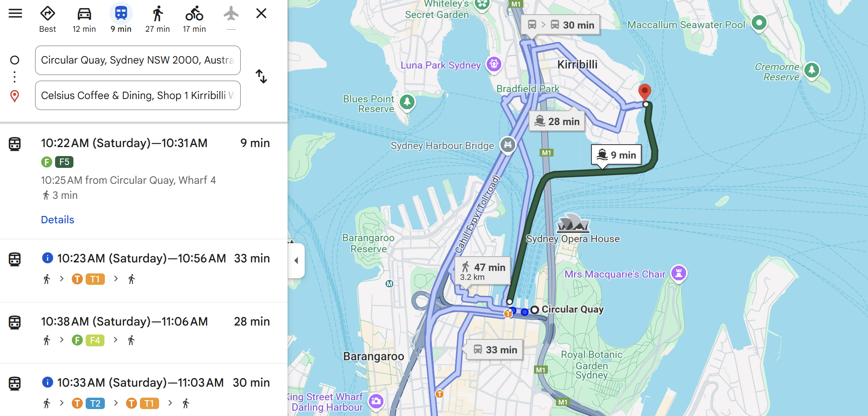Screen dimensions: 868x416
Task: Click the 28 min ferry label on map
Action: click(x=557, y=121)
